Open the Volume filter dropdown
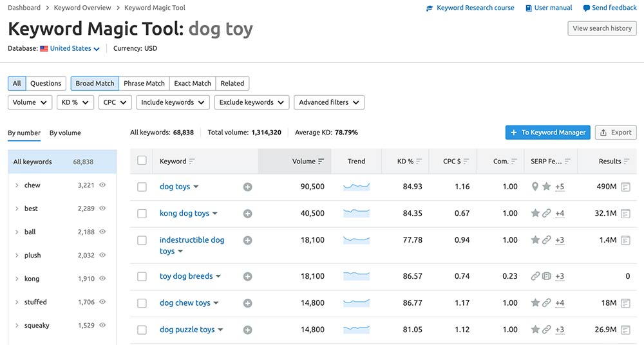This screenshot has height=345, width=644. 30,102
